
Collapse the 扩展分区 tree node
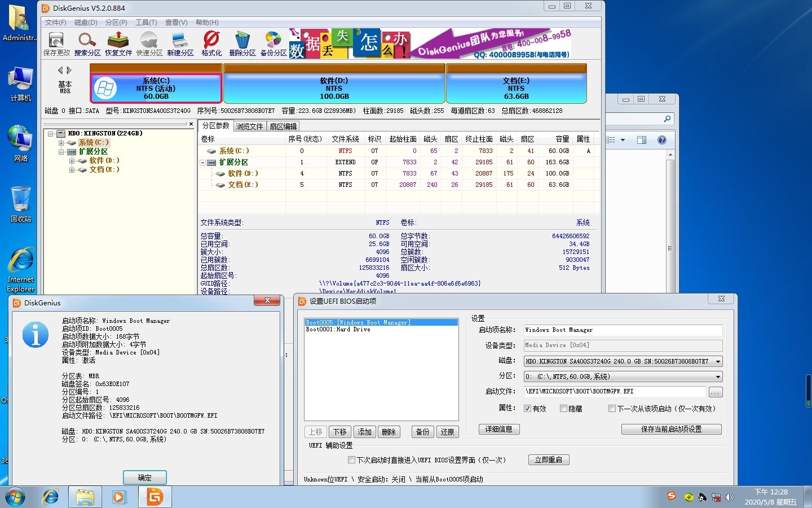tap(61, 152)
